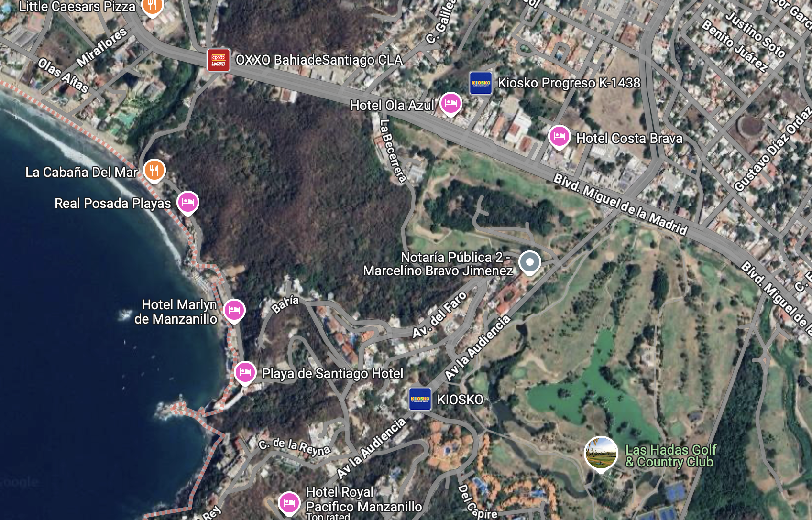Select the Kiosko Progreso K-1438 label text
This screenshot has width=812, height=520.
pyautogui.click(x=569, y=83)
